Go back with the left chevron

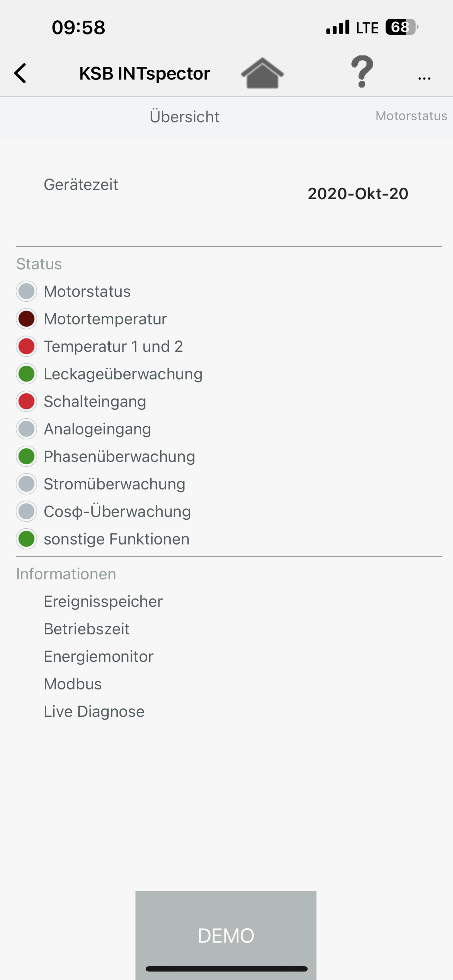click(x=20, y=73)
